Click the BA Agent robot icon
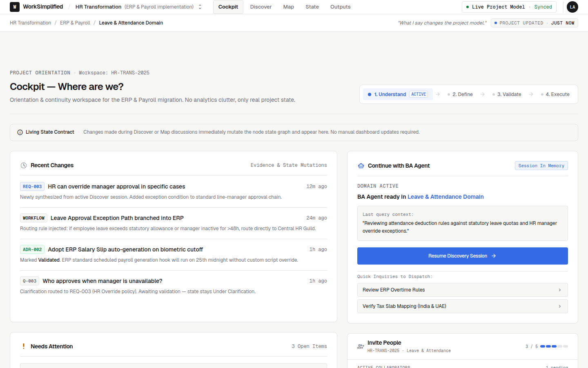Screen dimensions: 588x368 361,166
